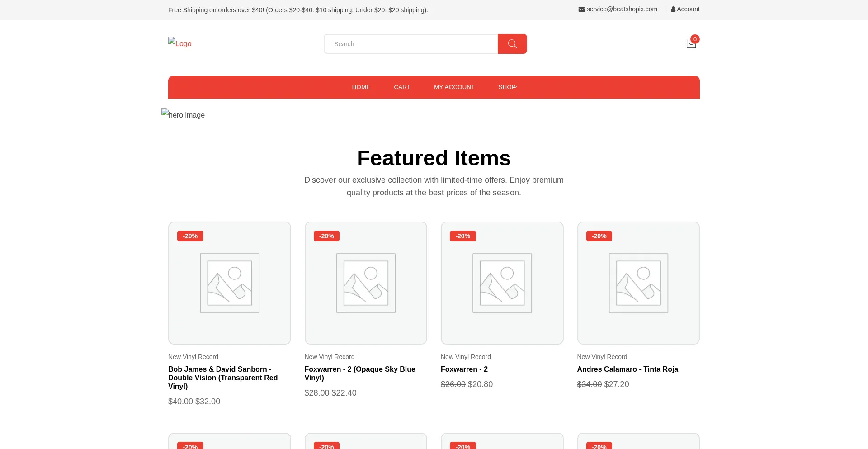Click the struck-through $40.00 price
This screenshot has width=868, height=449.
[x=180, y=402]
